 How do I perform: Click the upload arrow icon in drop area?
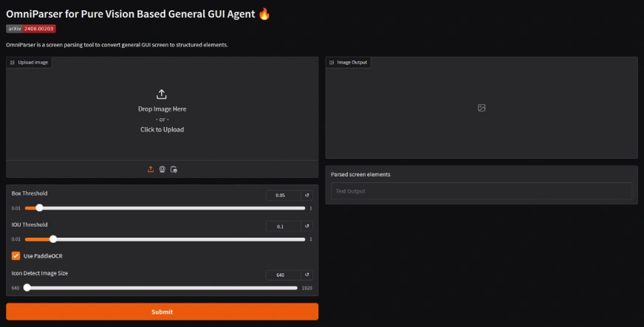point(162,94)
